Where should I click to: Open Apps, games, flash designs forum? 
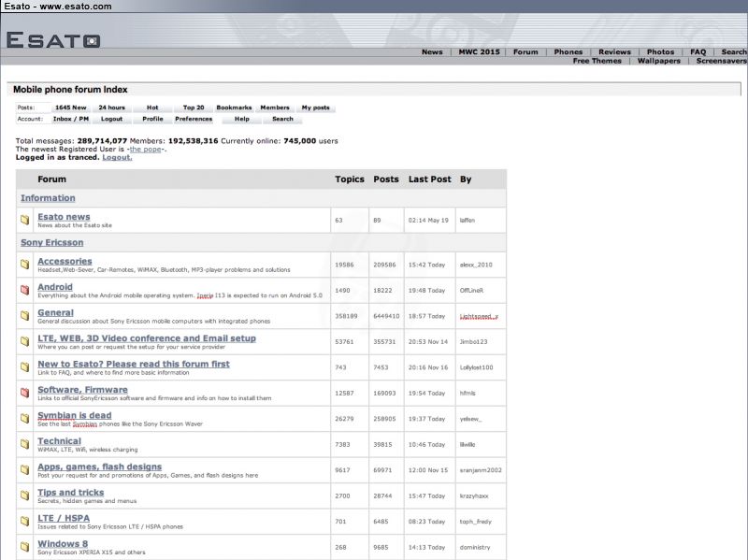pos(100,467)
